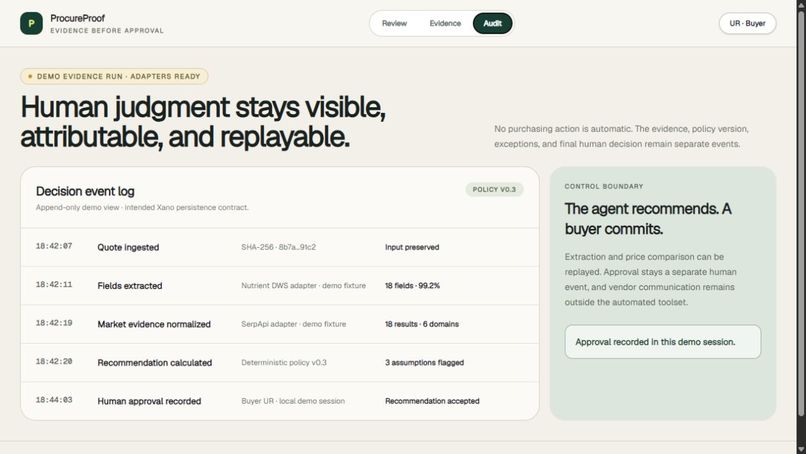
Task: Click timestamp 18:42:19
Action: tap(54, 323)
